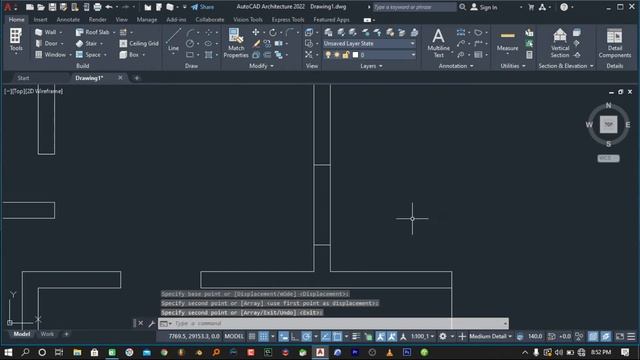Viewport: 640px width, 360px height.
Task: Open the annotation scale 1:100 dropdown
Action: [x=422, y=336]
